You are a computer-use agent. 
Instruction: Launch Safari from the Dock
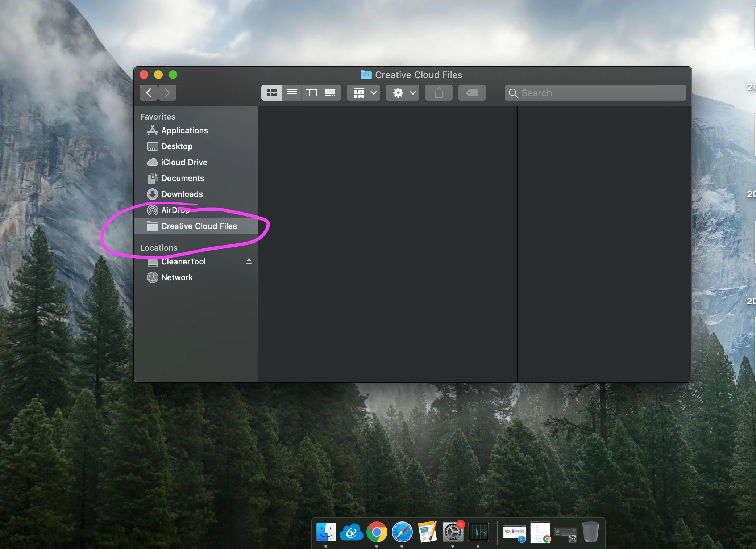[402, 532]
